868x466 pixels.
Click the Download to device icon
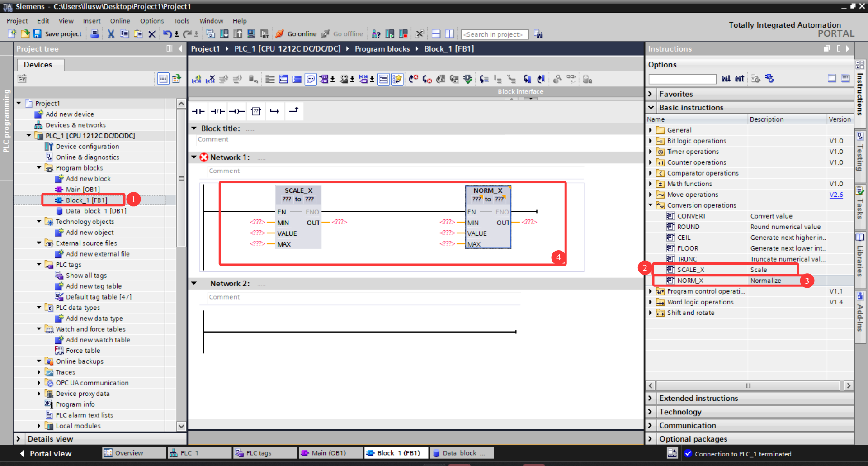click(x=224, y=34)
